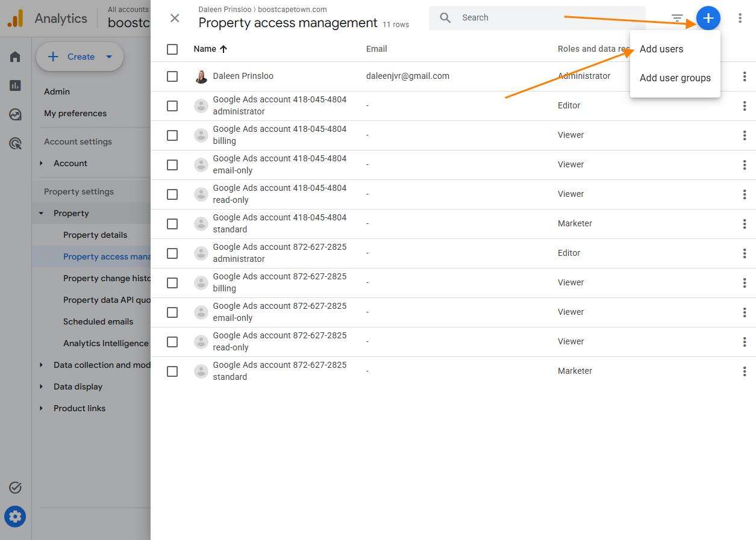The image size is (756, 540).
Task: Open the Explore icon in the sidebar
Action: pyautogui.click(x=15, y=114)
